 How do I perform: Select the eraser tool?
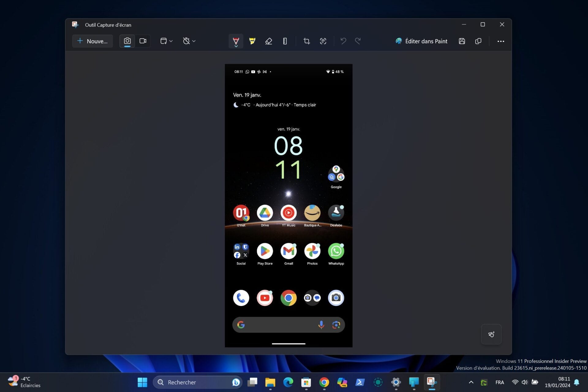tap(269, 41)
